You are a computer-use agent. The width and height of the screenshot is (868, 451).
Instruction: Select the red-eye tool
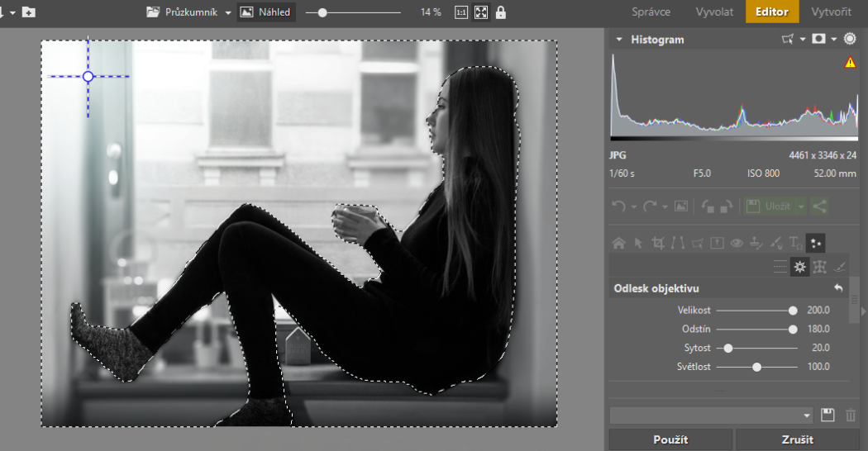tap(737, 243)
